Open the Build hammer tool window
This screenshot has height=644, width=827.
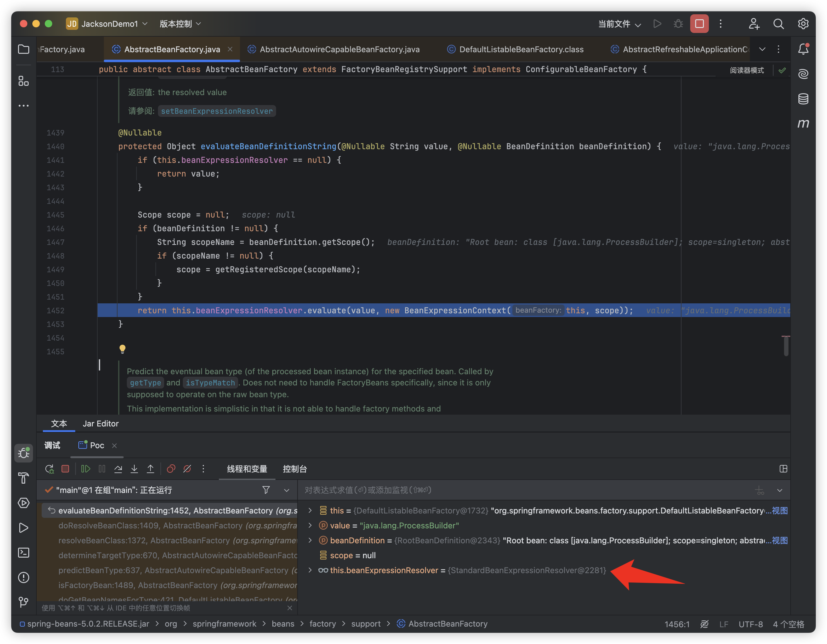24,478
